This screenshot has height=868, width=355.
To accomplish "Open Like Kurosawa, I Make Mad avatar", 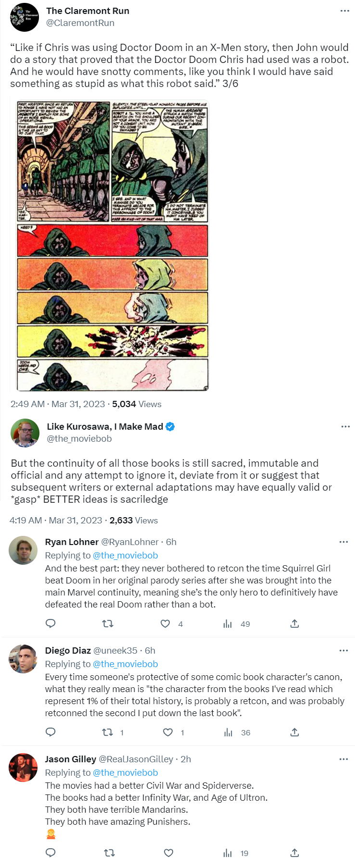I will (25, 432).
